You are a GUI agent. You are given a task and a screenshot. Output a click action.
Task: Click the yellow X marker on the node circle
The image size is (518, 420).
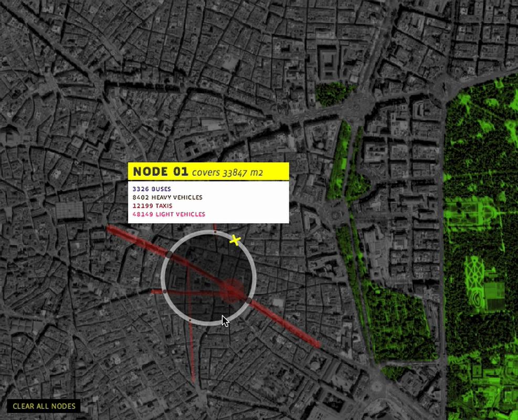pos(235,240)
